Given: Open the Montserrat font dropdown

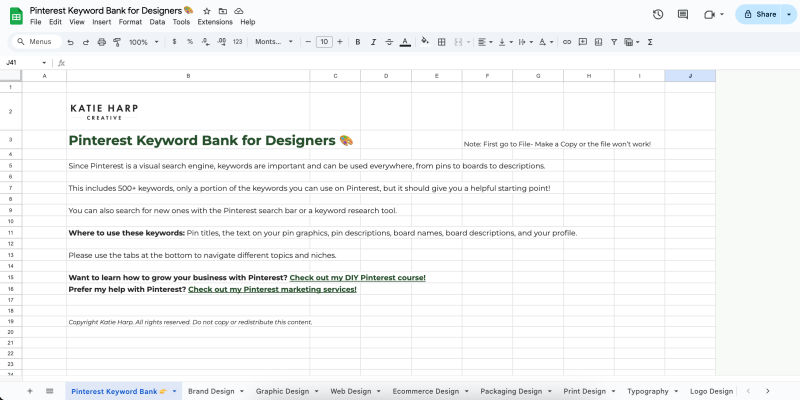Looking at the screenshot, I should [x=274, y=42].
